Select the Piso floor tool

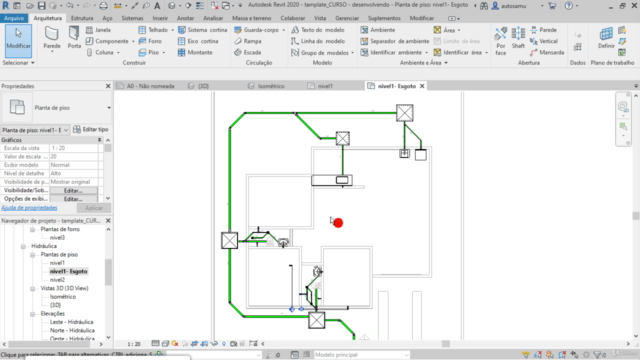tap(149, 53)
